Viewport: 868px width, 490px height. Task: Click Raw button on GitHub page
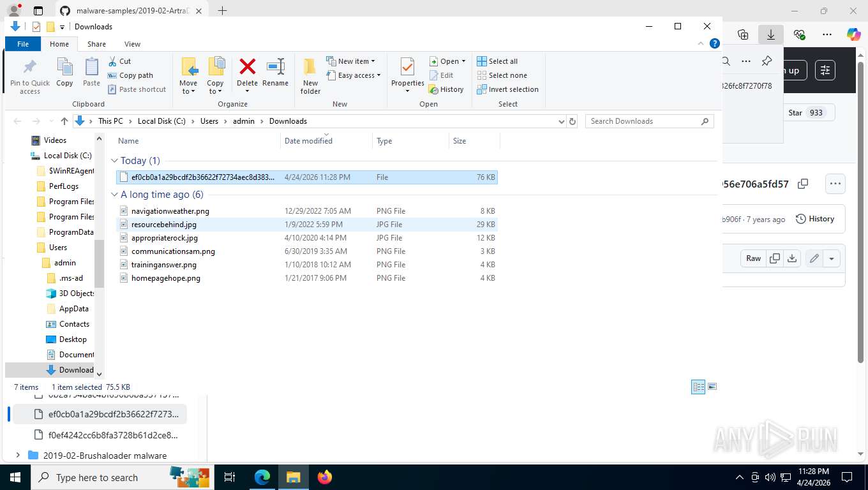pos(753,258)
